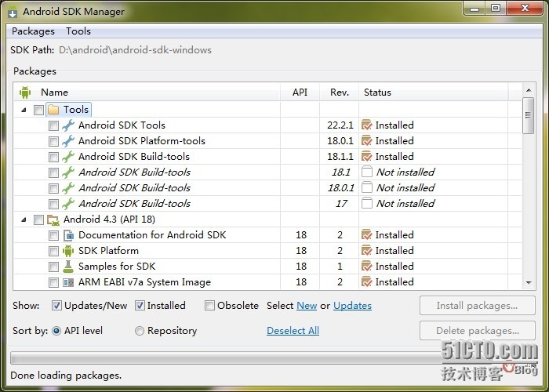Click the Installed status icon for ARM EABI v7a
The image size is (549, 392).
pos(366,281)
